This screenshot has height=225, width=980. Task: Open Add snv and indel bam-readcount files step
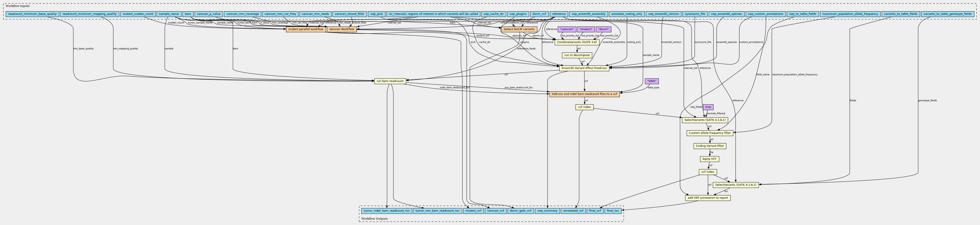pyautogui.click(x=584, y=94)
